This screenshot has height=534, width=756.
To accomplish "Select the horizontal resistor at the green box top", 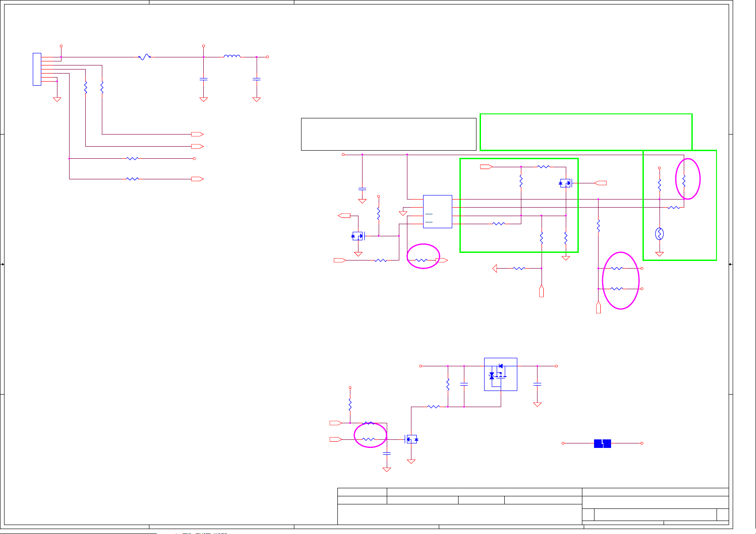I will click(x=543, y=167).
